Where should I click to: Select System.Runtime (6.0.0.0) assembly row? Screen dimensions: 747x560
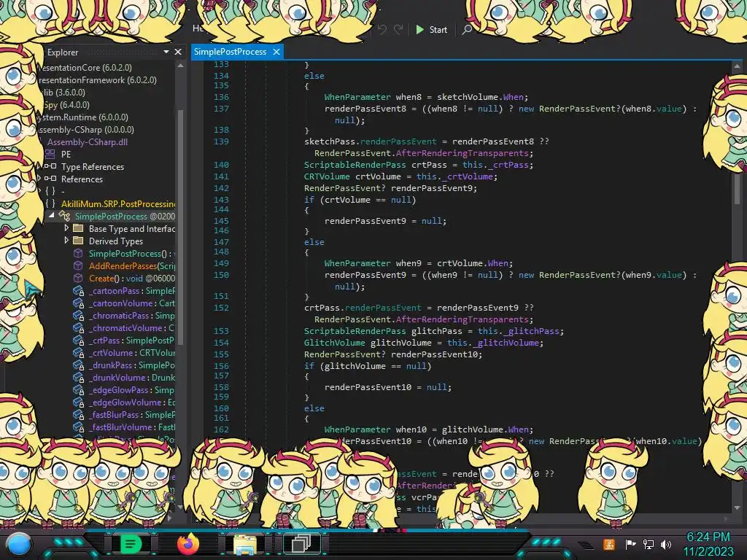tap(85, 117)
